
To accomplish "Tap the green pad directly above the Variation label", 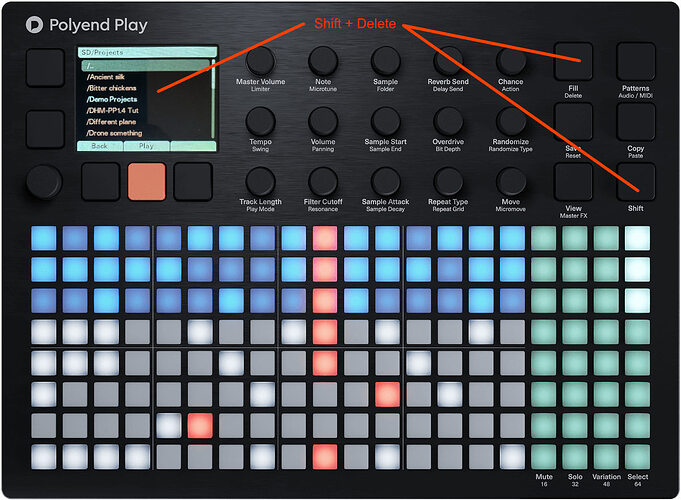I will (606, 457).
